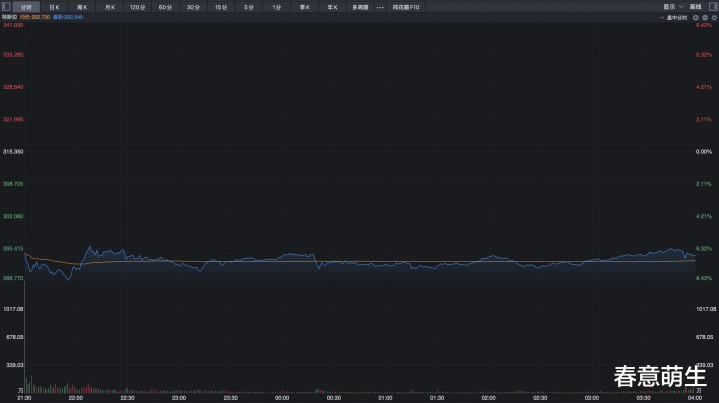Click the 295.415 price axis label

click(x=13, y=248)
